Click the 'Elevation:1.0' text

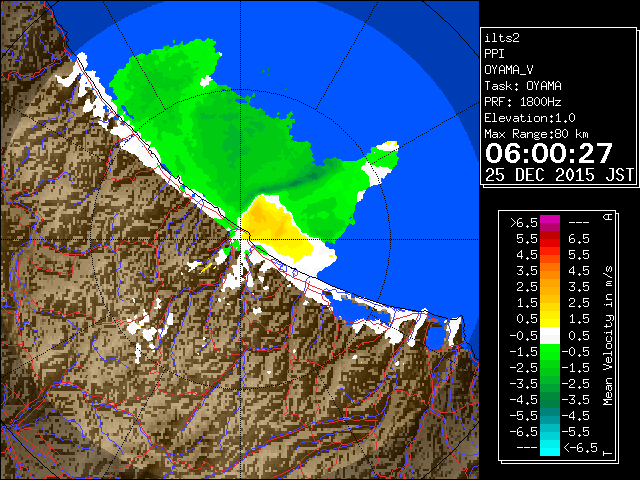pos(530,118)
